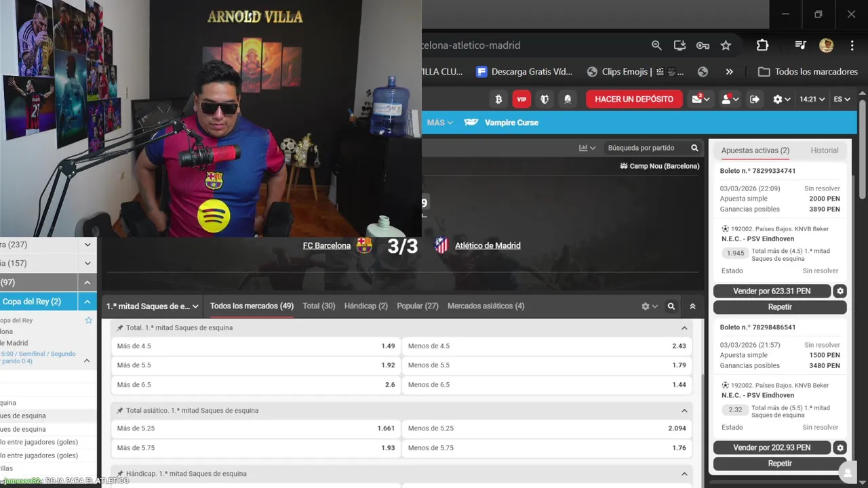Click Repetir under boleto 78298486541
The image size is (868, 488).
780,464
